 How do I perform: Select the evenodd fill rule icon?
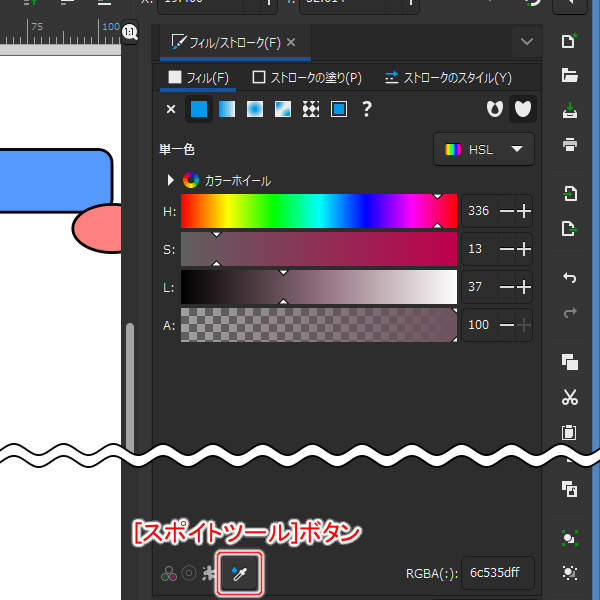point(495,109)
